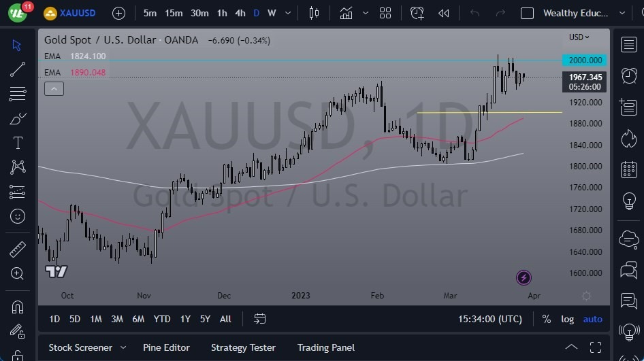The width and height of the screenshot is (644, 361).
Task: Toggle log scale mode
Action: point(567,319)
